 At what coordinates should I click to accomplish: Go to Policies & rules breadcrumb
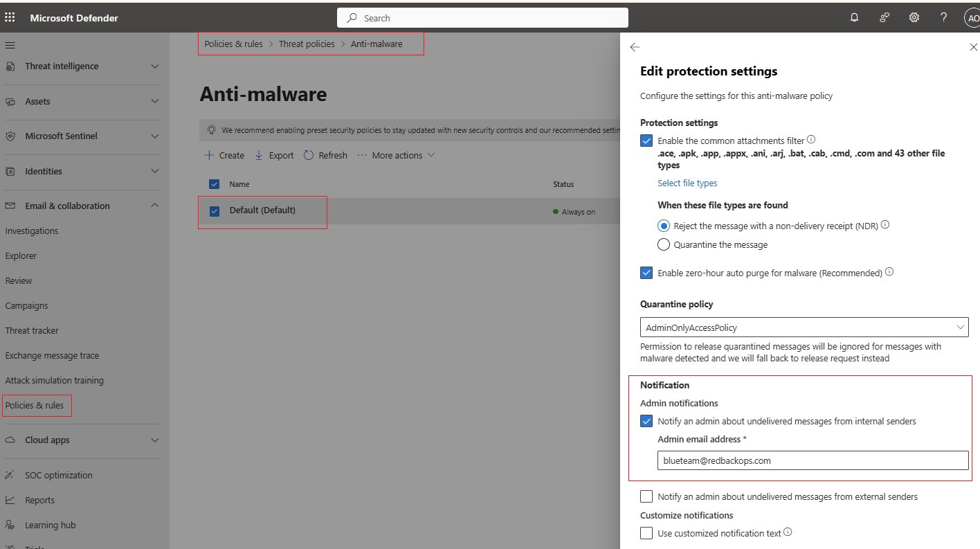click(234, 44)
